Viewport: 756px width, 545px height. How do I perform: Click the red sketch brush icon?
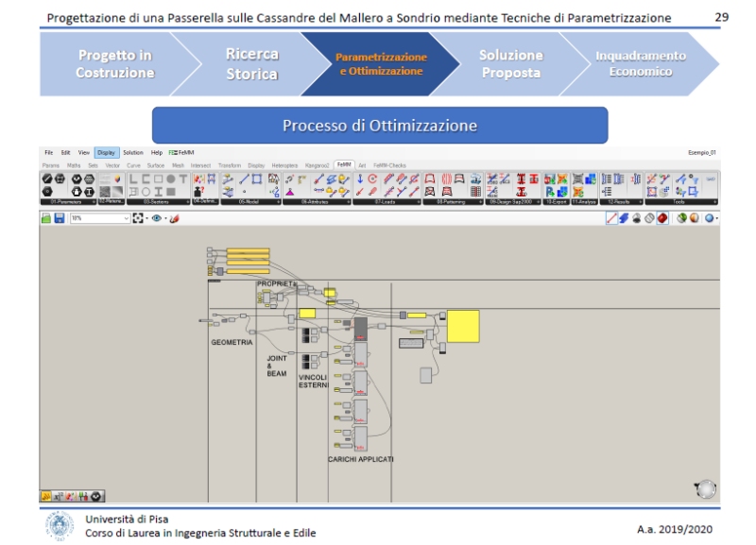(x=173, y=218)
